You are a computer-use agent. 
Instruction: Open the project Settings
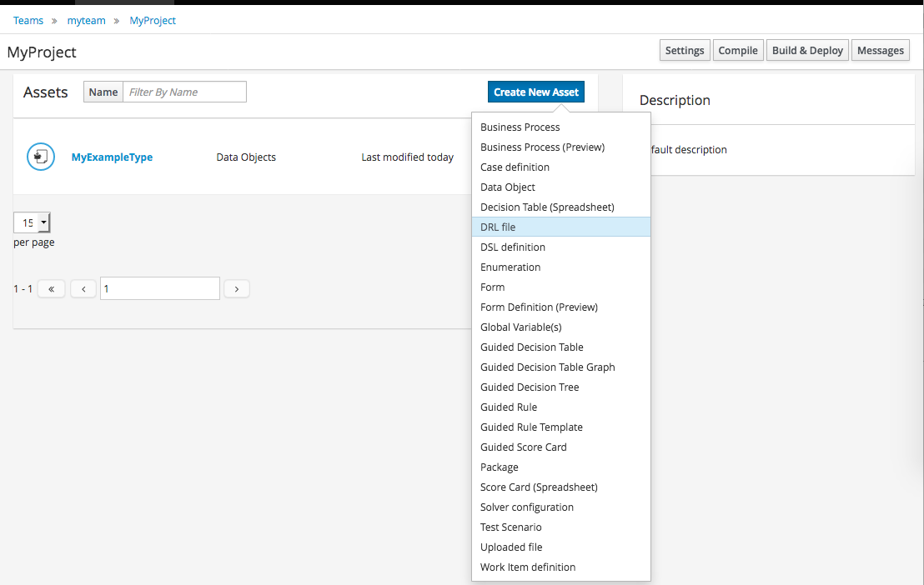[x=685, y=51]
